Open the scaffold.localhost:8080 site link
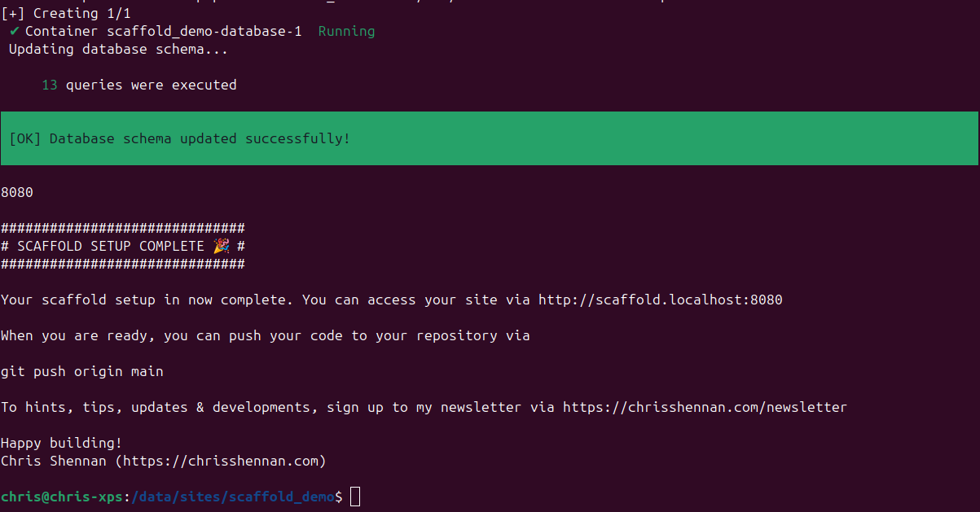Image resolution: width=980 pixels, height=512 pixels. (x=660, y=300)
